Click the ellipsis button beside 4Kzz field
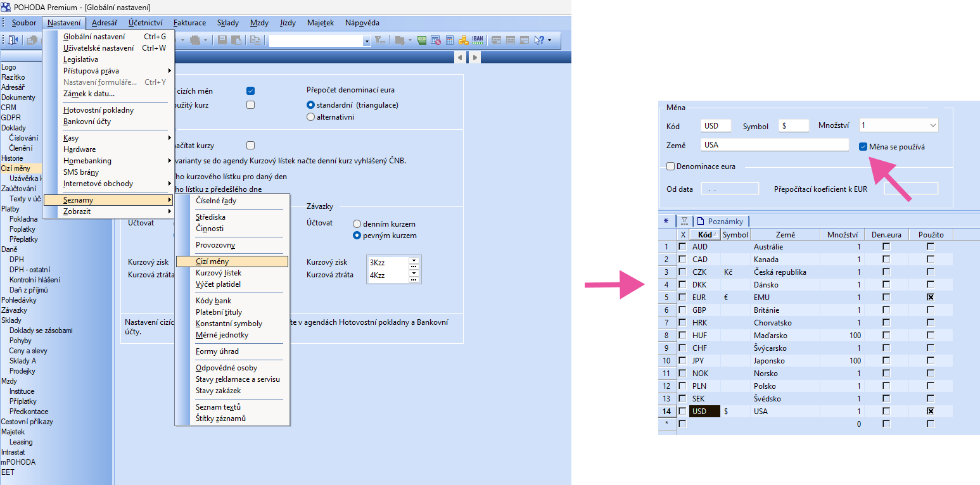The height and width of the screenshot is (485, 980). coord(414,279)
